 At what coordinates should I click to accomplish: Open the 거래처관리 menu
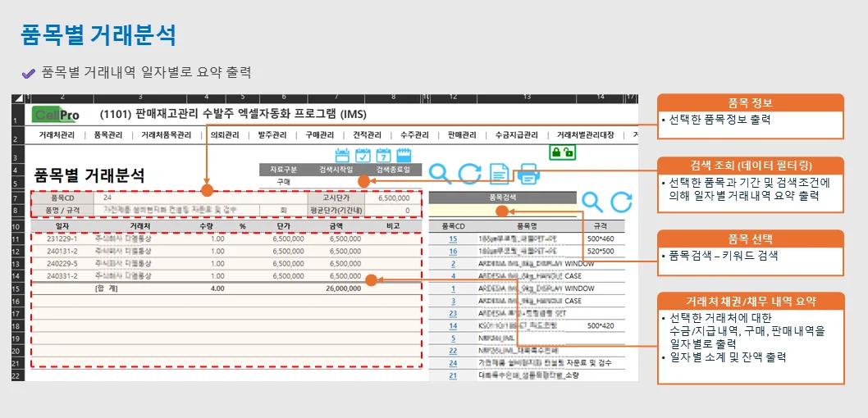click(57, 135)
